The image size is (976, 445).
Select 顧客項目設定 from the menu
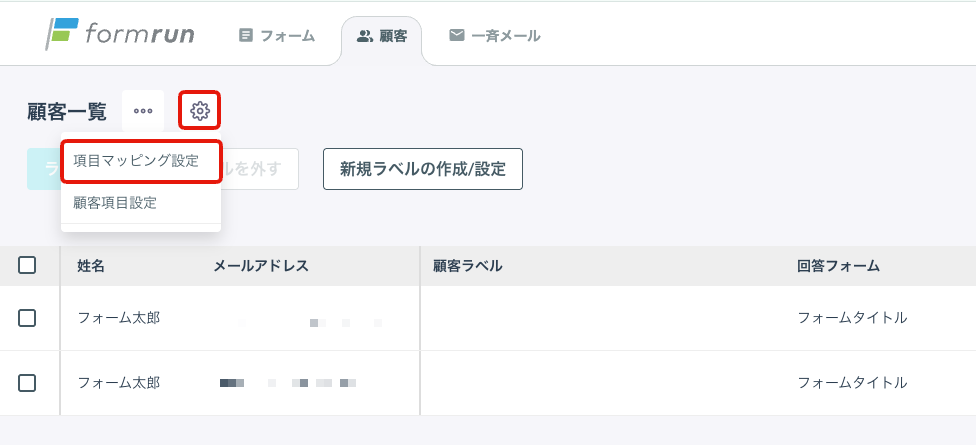pos(141,203)
